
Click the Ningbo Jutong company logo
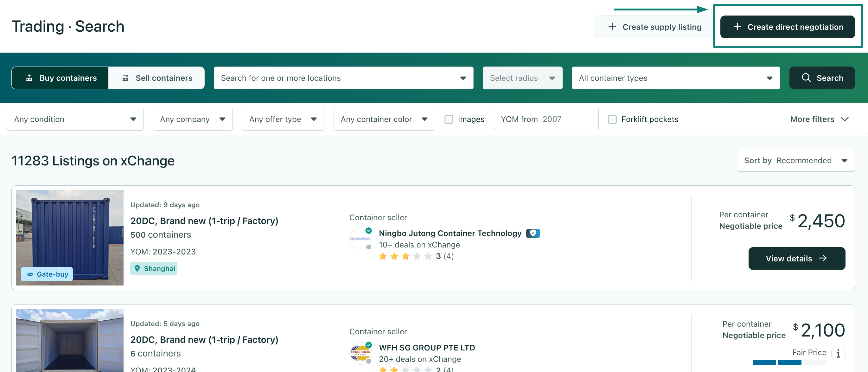[x=361, y=239]
